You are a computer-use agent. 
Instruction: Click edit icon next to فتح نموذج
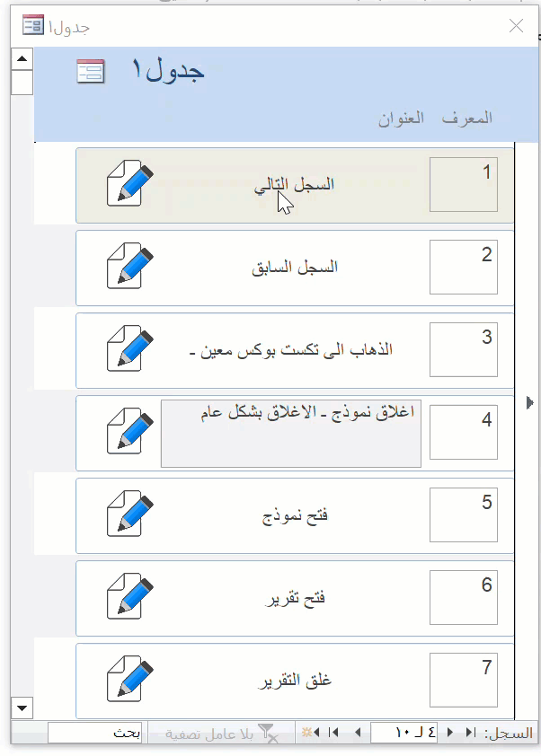click(129, 514)
